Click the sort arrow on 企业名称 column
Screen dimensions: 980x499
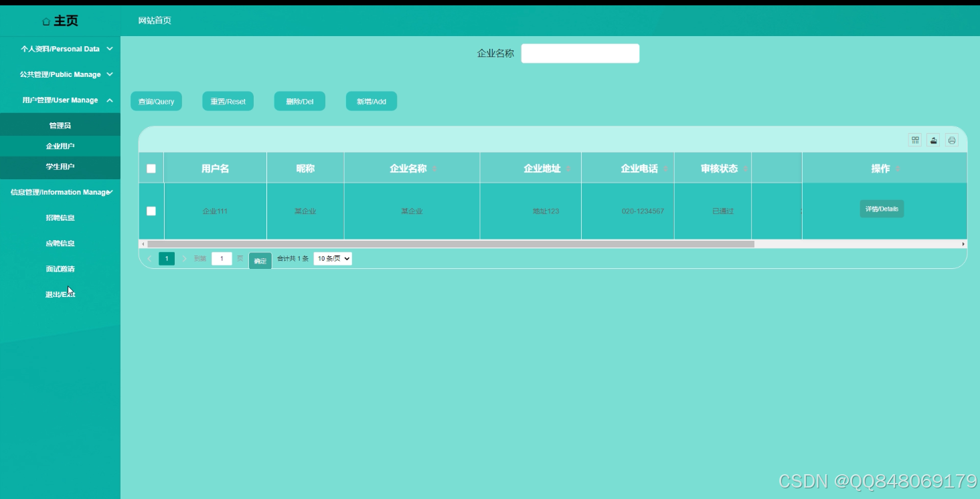tap(433, 169)
